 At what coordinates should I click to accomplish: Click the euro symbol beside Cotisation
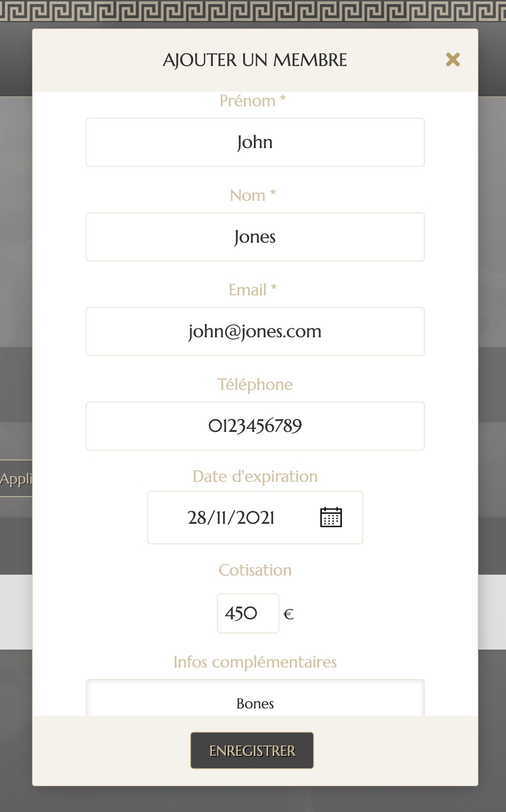[288, 614]
